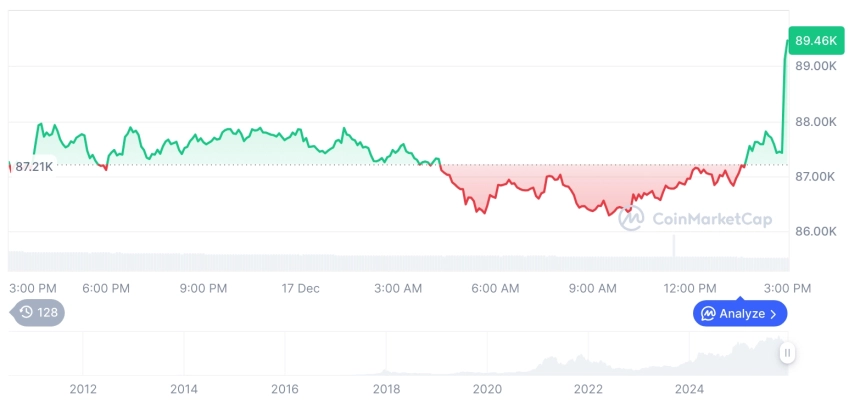Click the green 89.46K current price tag
Viewport: 860px width, 401px height.
click(x=814, y=41)
